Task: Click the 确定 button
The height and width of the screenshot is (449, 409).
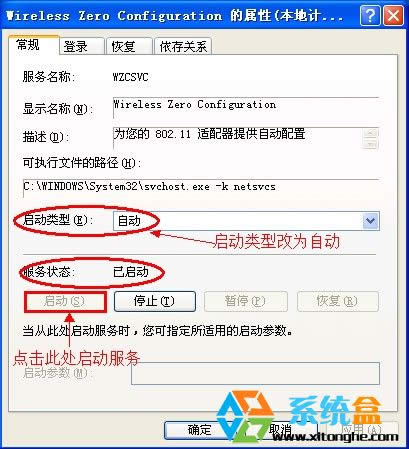Action: [x=199, y=430]
